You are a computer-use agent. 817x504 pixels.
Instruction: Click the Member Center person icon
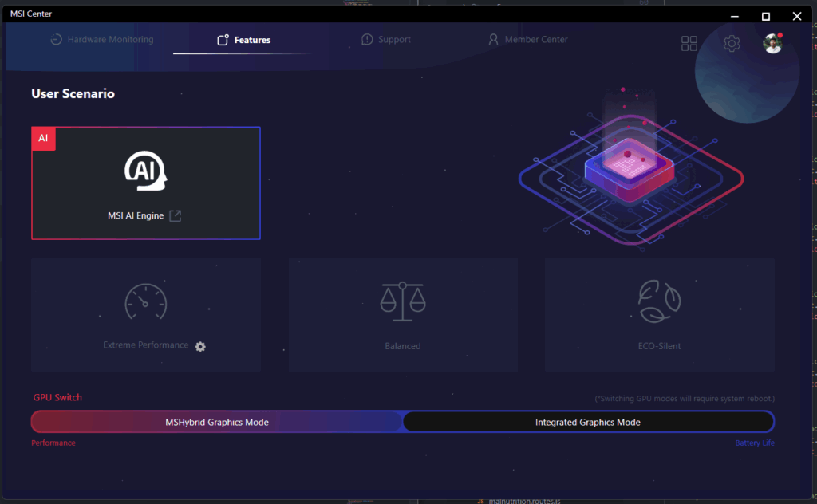pos(493,40)
